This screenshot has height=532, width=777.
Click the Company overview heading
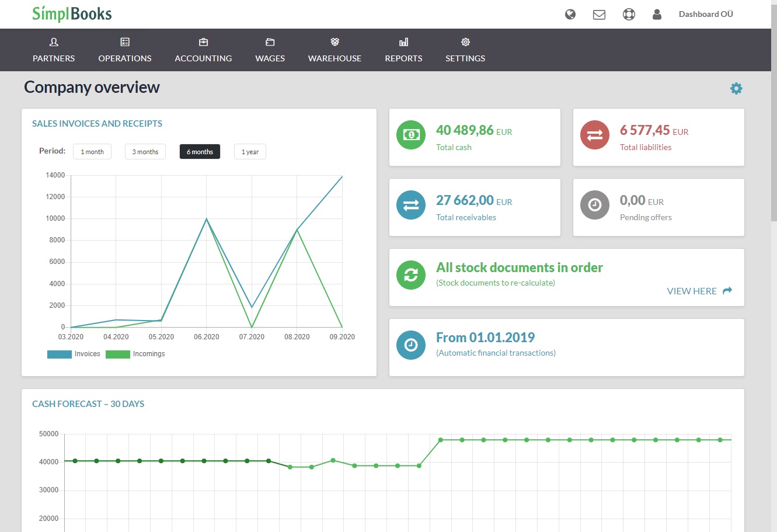click(x=92, y=87)
